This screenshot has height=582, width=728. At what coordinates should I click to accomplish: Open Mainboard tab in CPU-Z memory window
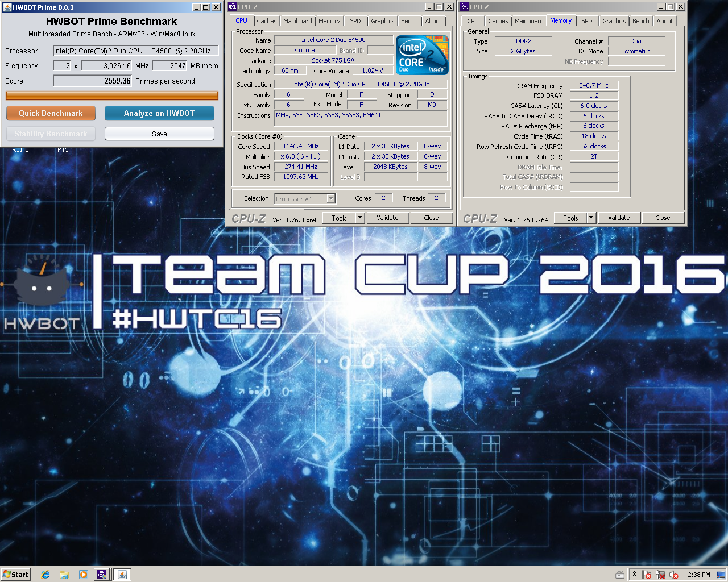[529, 21]
